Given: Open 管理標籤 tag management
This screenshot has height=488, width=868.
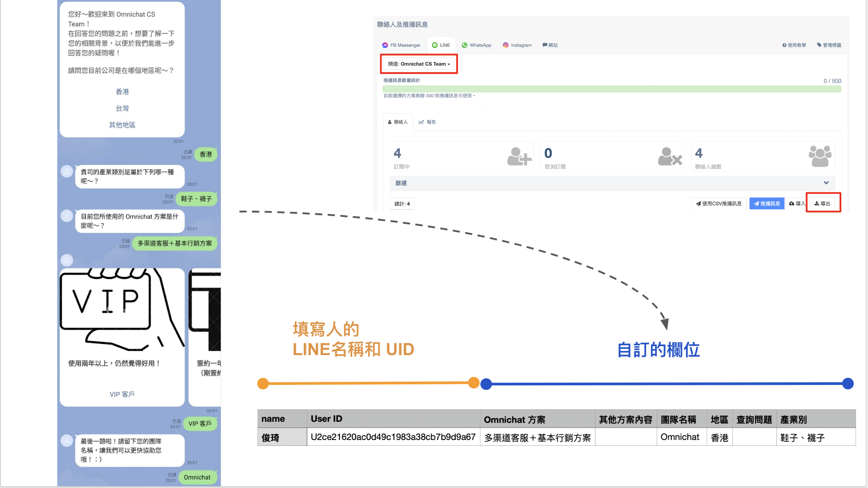Looking at the screenshot, I should click(829, 45).
